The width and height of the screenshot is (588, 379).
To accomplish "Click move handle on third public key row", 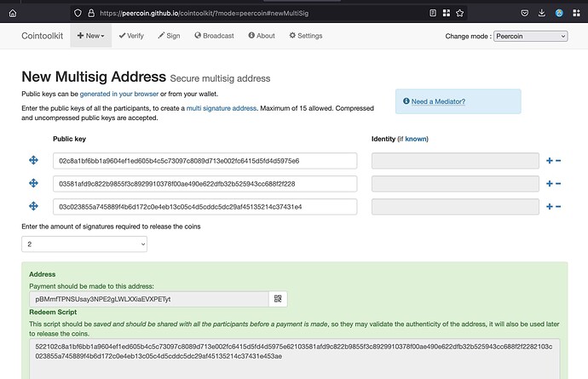I will pyautogui.click(x=34, y=206).
